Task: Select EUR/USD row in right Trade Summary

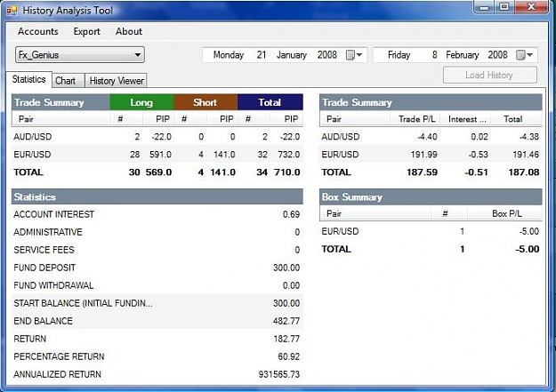Action: 431,155
